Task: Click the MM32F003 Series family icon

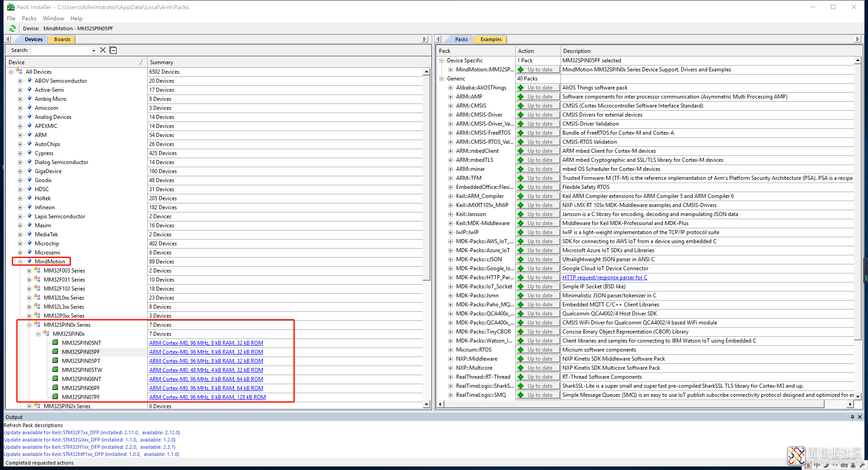Action: pos(38,270)
